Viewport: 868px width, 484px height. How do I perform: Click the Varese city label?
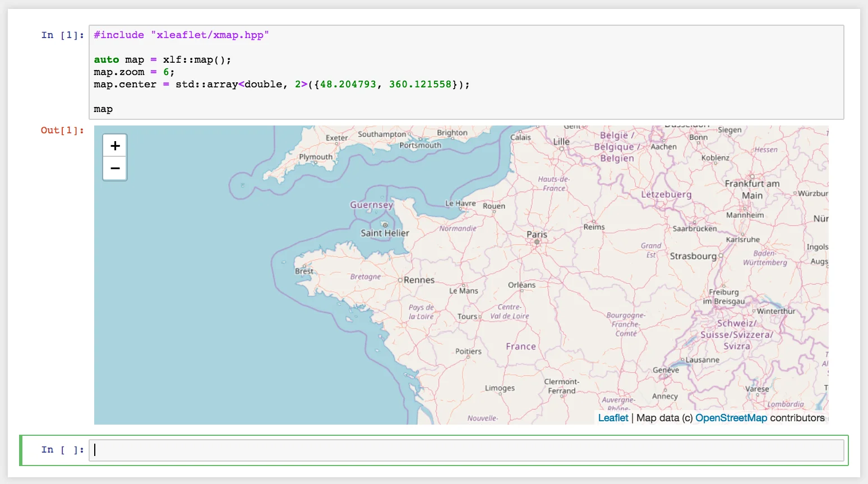pos(757,389)
